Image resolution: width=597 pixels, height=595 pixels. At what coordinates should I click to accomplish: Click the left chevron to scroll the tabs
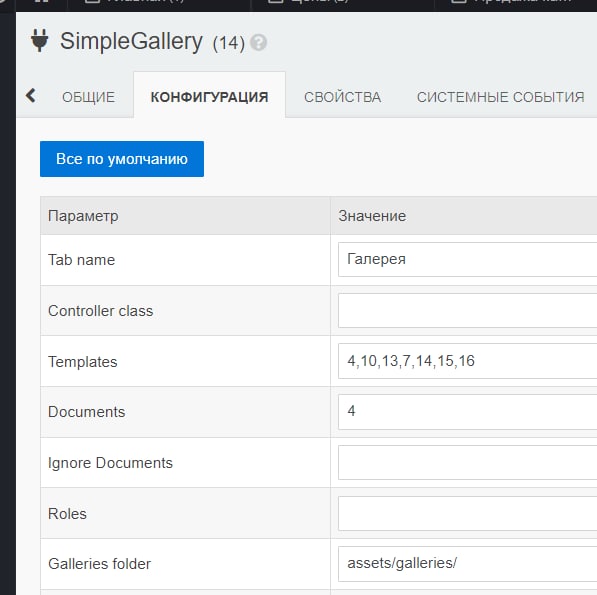click(31, 95)
